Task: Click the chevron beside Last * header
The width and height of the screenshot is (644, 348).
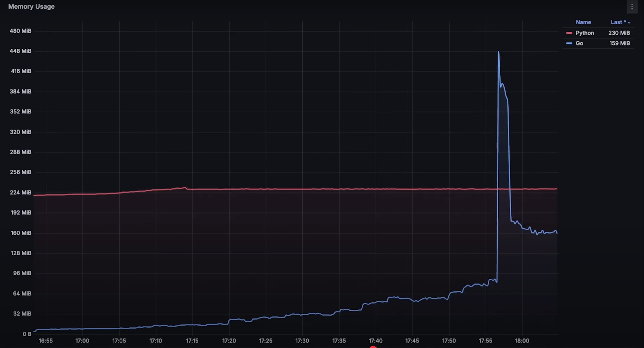Action: click(x=629, y=22)
